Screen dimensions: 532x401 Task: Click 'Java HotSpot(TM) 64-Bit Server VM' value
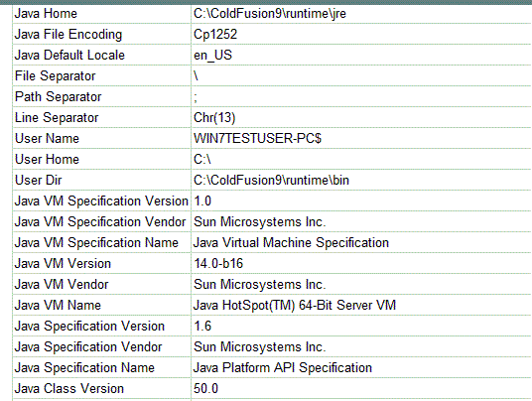(295, 306)
